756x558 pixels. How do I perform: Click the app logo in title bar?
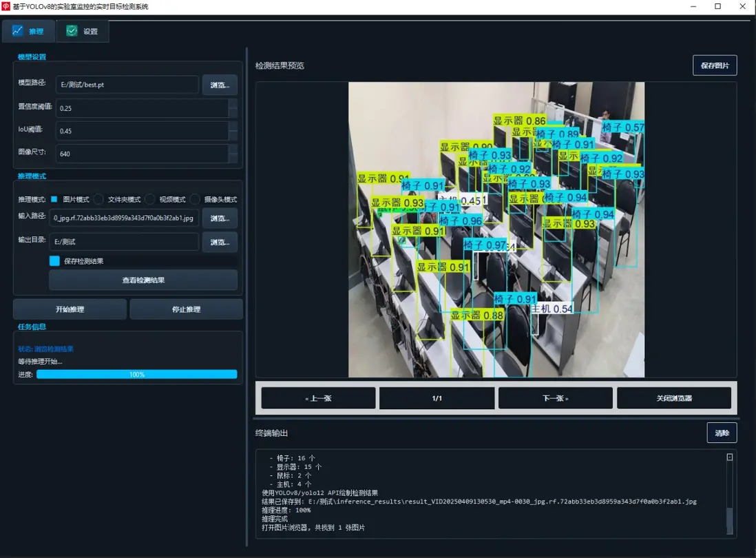6,6
